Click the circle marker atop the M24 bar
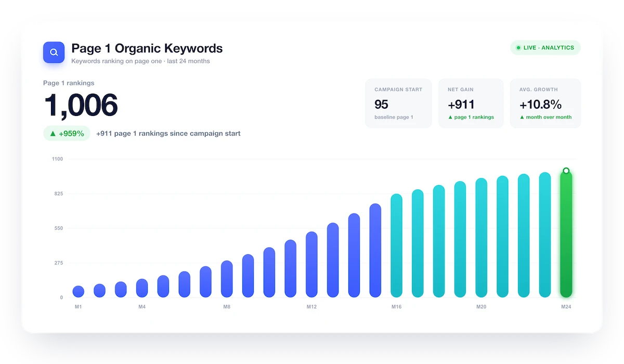 point(566,171)
